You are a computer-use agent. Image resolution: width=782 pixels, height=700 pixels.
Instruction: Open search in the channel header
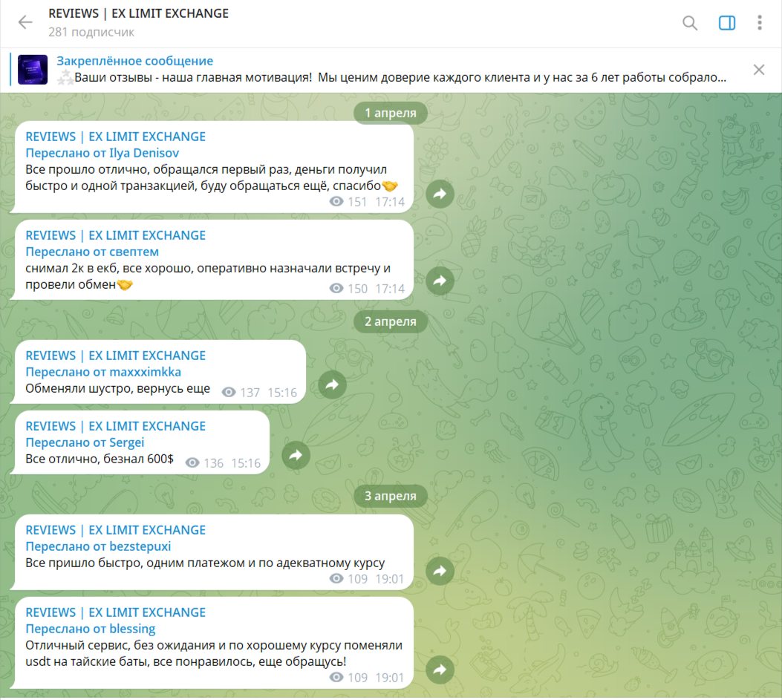pyautogui.click(x=690, y=23)
